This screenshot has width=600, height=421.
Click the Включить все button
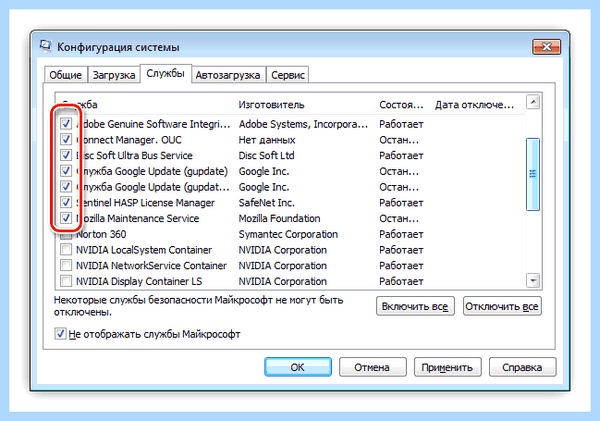[x=415, y=306]
